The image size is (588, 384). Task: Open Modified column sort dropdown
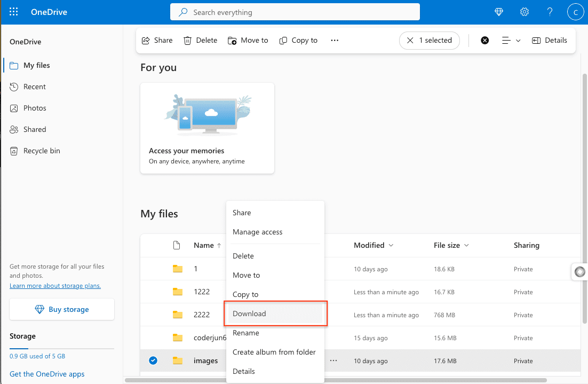tap(374, 245)
